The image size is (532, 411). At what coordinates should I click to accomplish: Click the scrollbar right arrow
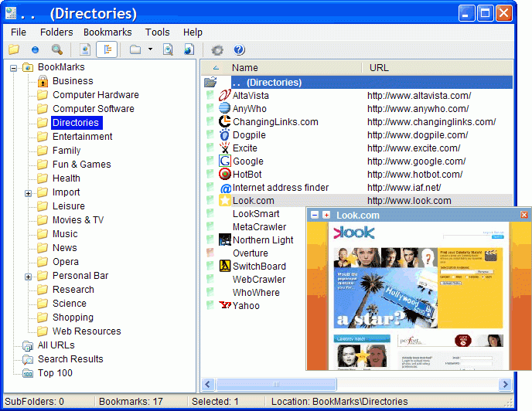[x=505, y=384]
